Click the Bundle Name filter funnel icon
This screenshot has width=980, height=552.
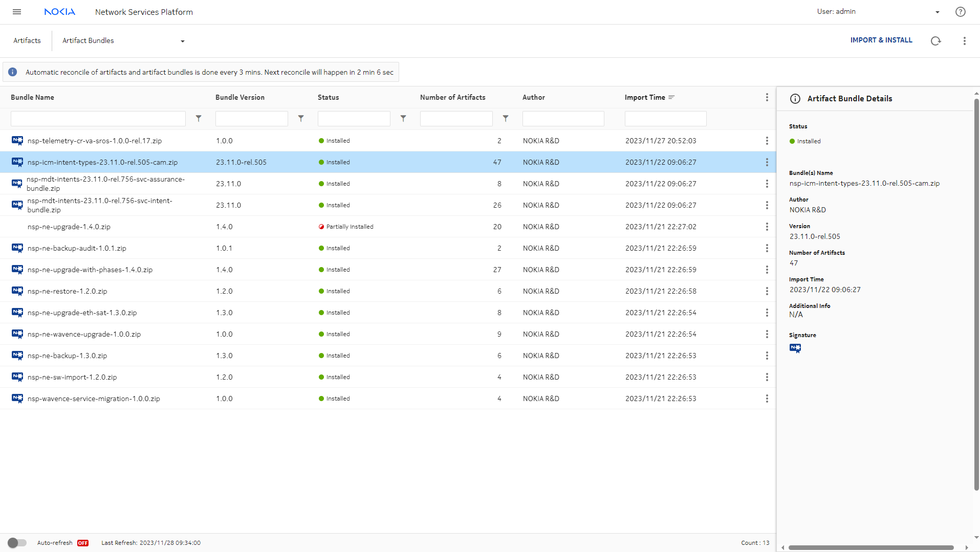pyautogui.click(x=199, y=119)
